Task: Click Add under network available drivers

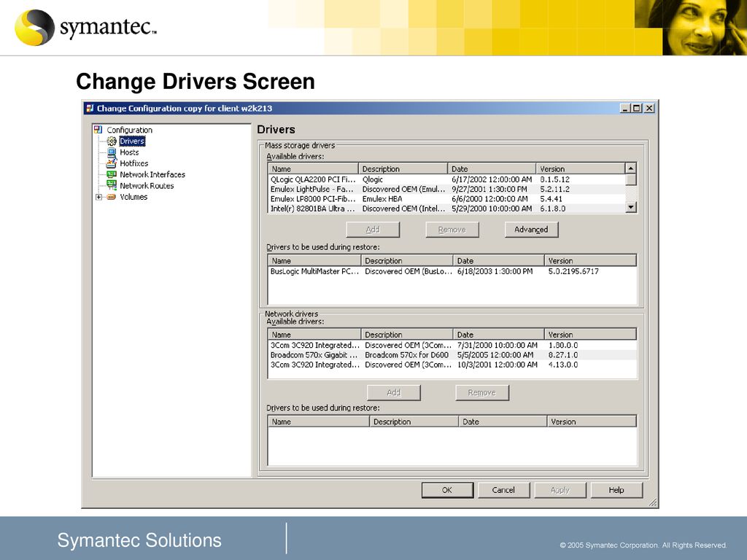Action: pyautogui.click(x=393, y=392)
